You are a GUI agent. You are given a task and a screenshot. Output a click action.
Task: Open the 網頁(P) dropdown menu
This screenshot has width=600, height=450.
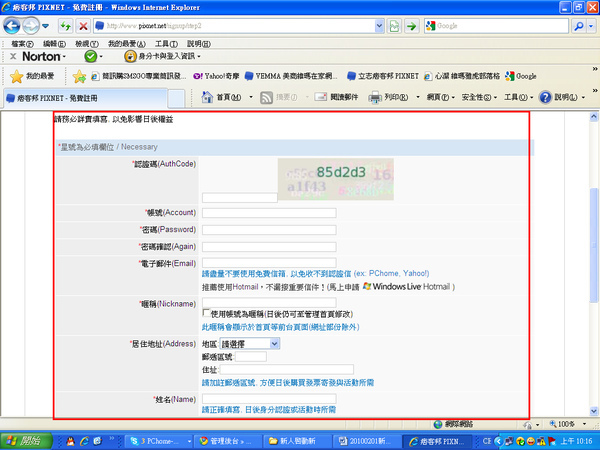440,98
